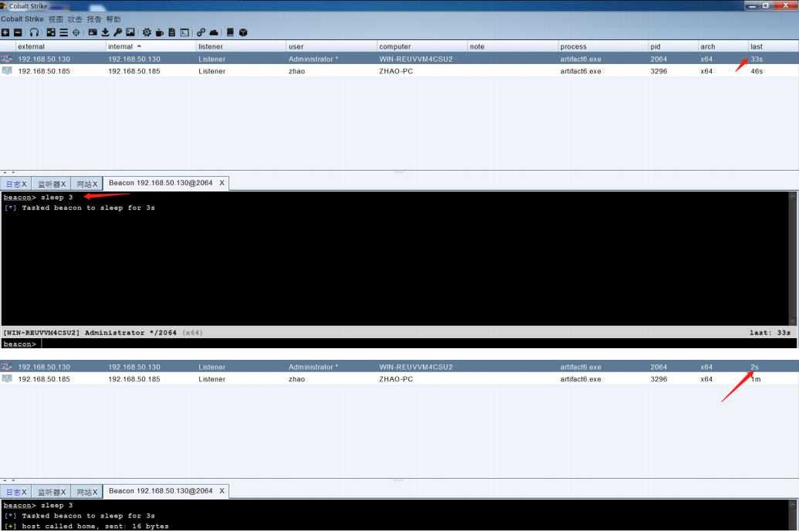799x532 pixels.
Task: Minimize the Cobalt Strike window
Action: [x=752, y=5]
